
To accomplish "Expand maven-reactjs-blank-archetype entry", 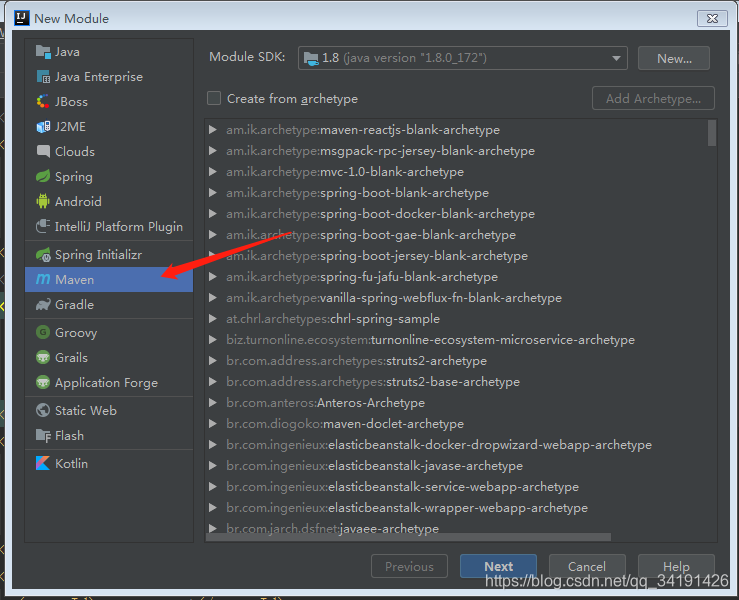I will pos(213,130).
